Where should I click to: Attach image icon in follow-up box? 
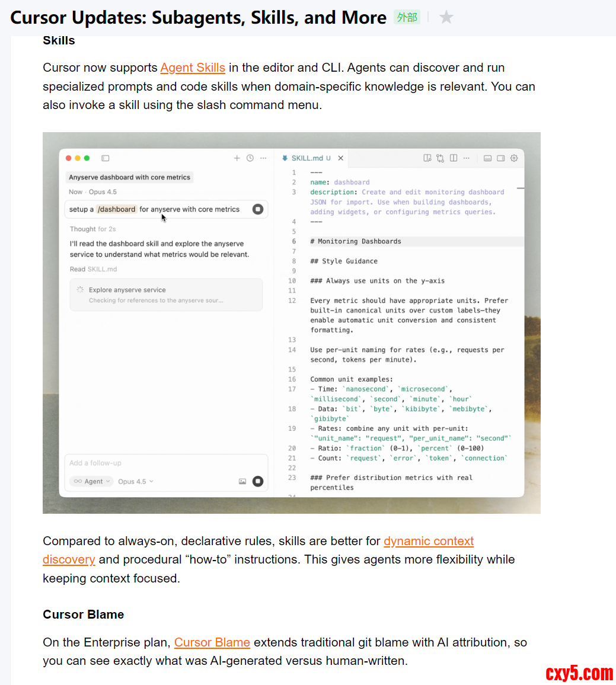click(242, 481)
